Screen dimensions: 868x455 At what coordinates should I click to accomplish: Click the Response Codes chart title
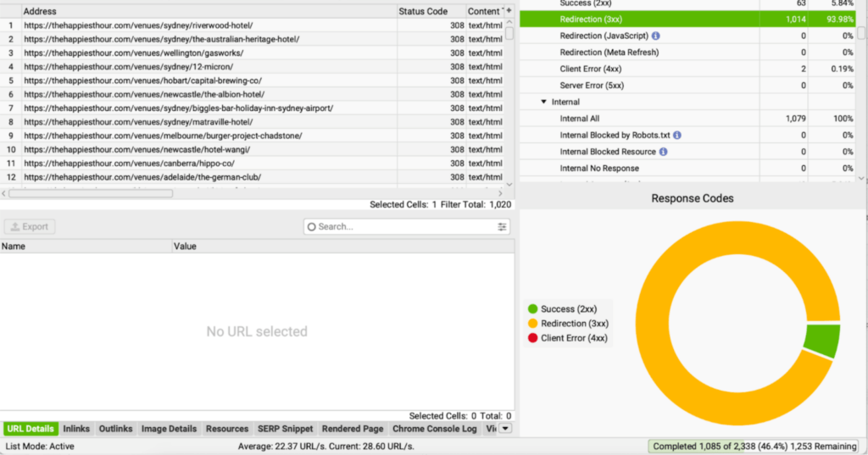click(x=693, y=198)
